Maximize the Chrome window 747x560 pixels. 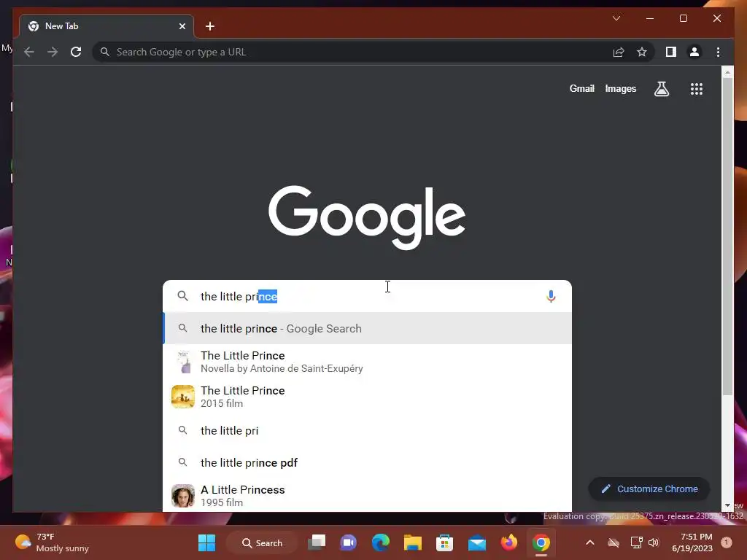pyautogui.click(x=683, y=18)
